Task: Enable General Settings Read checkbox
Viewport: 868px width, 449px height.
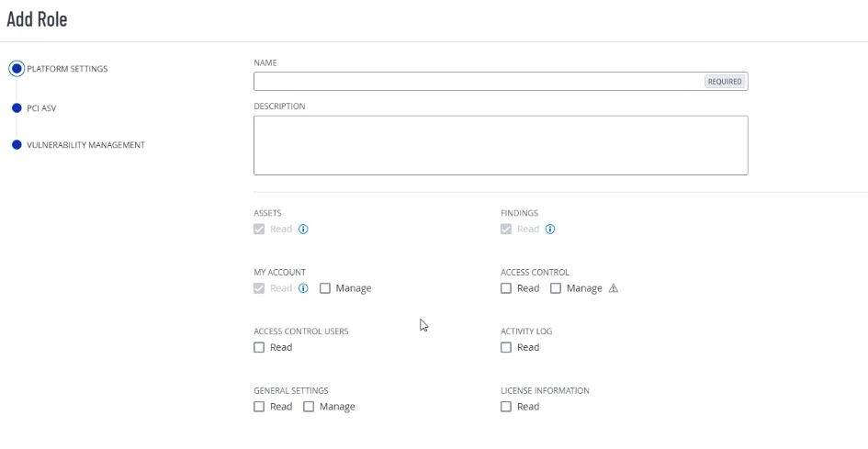Action: coord(259,407)
